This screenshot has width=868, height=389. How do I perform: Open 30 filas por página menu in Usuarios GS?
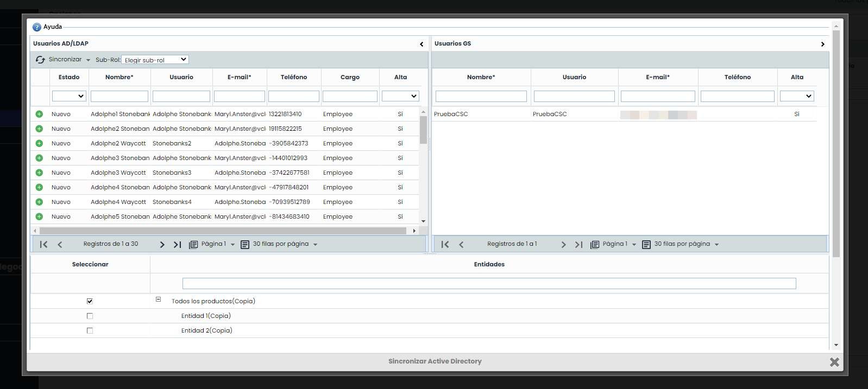point(685,244)
